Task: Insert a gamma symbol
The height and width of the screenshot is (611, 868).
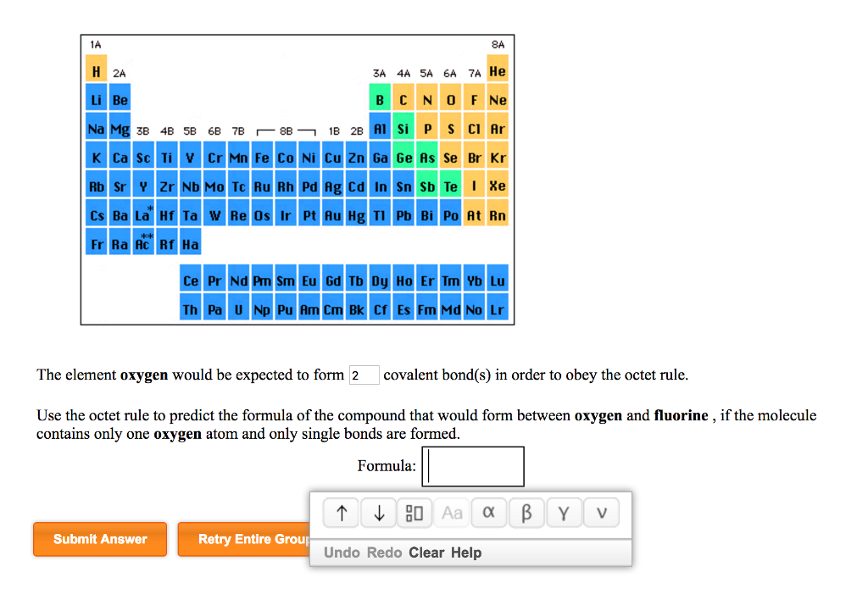Action: (x=564, y=513)
